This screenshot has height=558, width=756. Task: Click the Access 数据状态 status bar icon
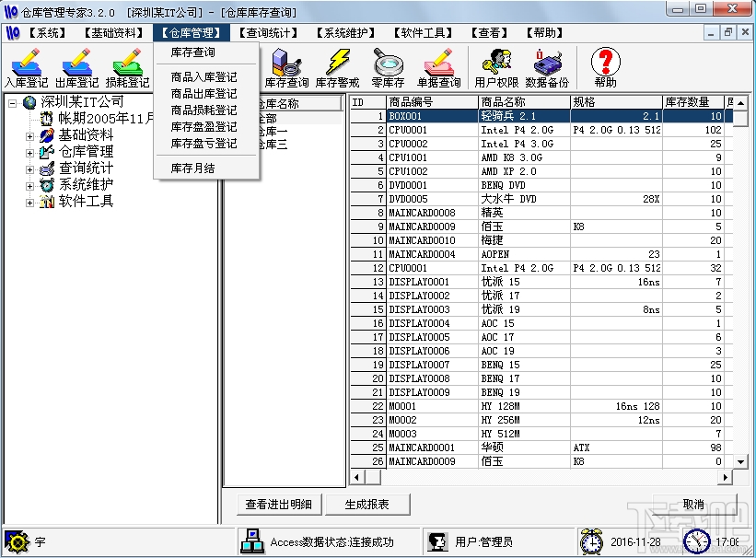251,541
